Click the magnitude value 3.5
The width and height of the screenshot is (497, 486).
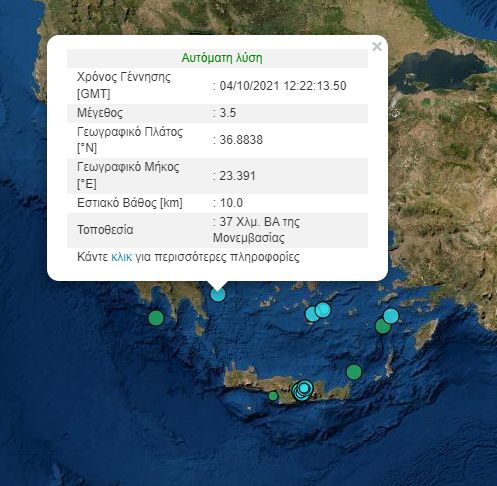228,113
